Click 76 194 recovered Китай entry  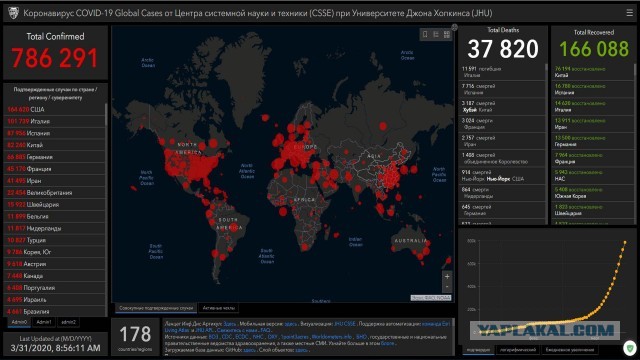pos(593,72)
